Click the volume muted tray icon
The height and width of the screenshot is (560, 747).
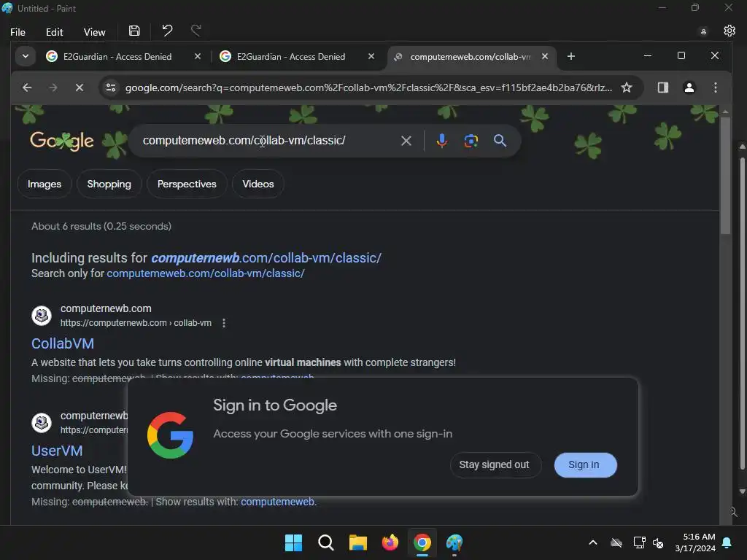tap(658, 542)
